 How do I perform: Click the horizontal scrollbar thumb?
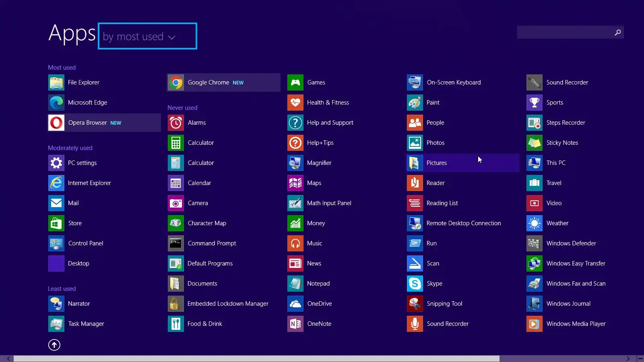point(256,358)
